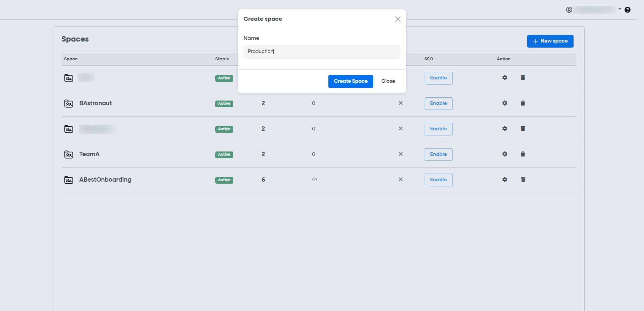Screen dimensions: 644x311
Task: Close the Create space dialog with X
Action: pyautogui.click(x=398, y=19)
